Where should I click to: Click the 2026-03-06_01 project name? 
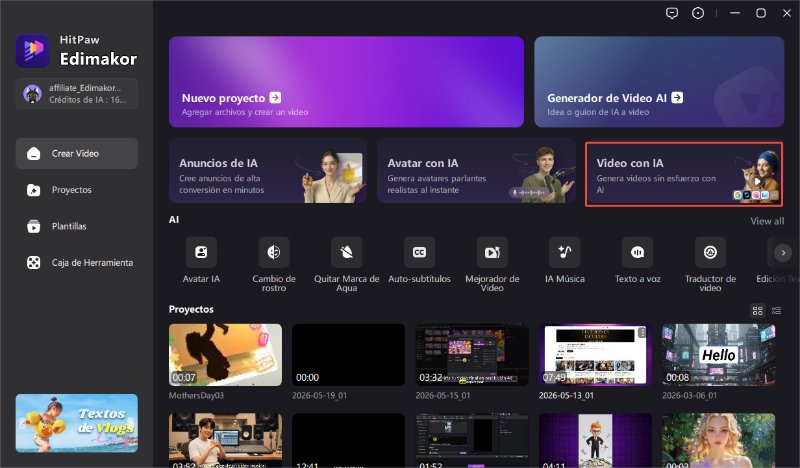tap(690, 396)
